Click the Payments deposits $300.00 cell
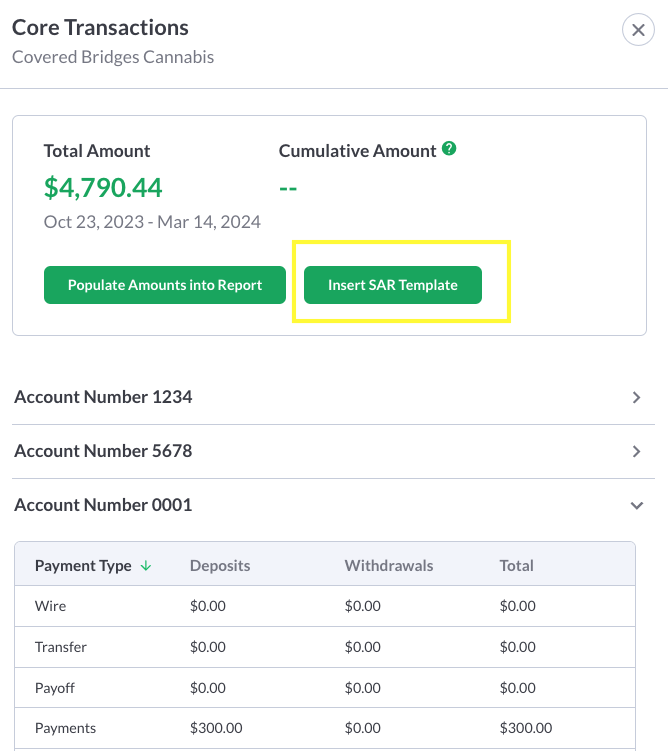 coord(216,728)
